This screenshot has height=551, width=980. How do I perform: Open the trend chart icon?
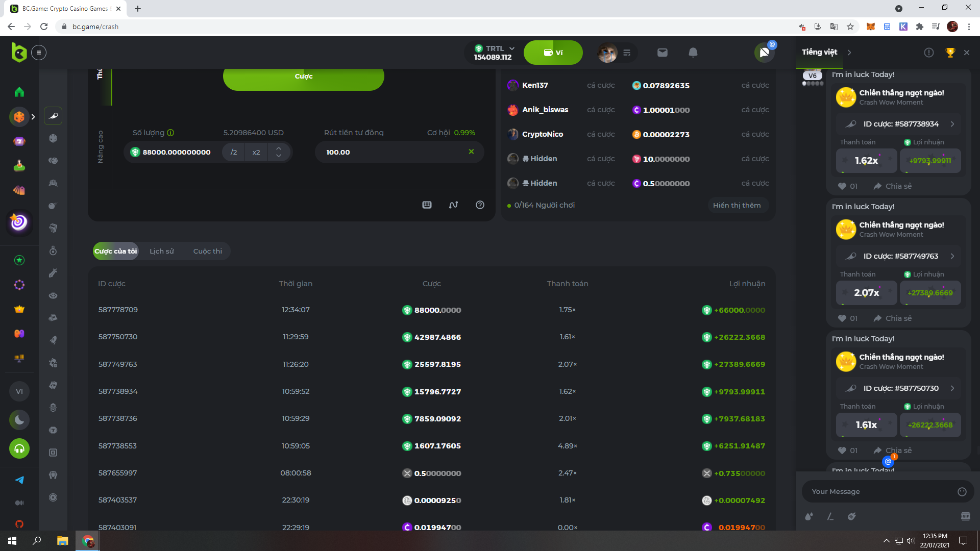pyautogui.click(x=453, y=205)
